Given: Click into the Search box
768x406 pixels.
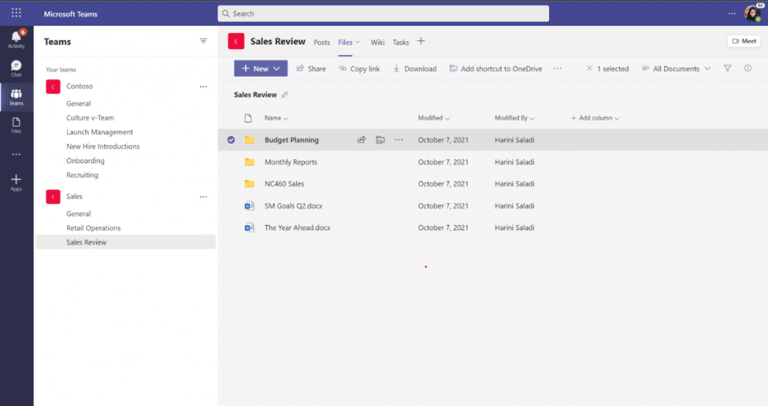Looking at the screenshot, I should pos(383,14).
